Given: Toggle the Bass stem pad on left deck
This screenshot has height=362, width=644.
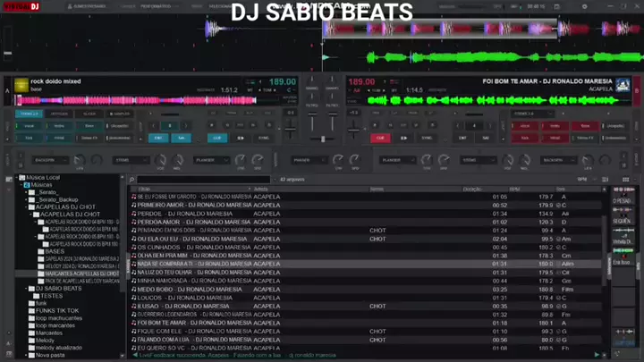Looking at the screenshot, I should tap(88, 126).
